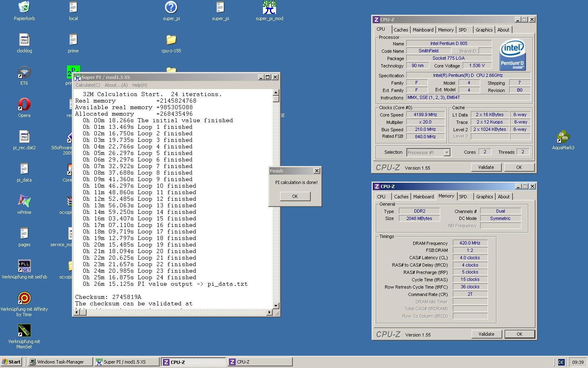
Task: Click the upper CPU-Z title bar icon
Action: coord(376,20)
